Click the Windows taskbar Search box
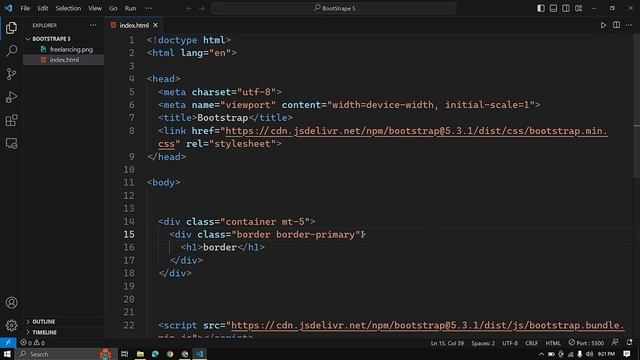This screenshot has height=360, width=640. [65, 354]
